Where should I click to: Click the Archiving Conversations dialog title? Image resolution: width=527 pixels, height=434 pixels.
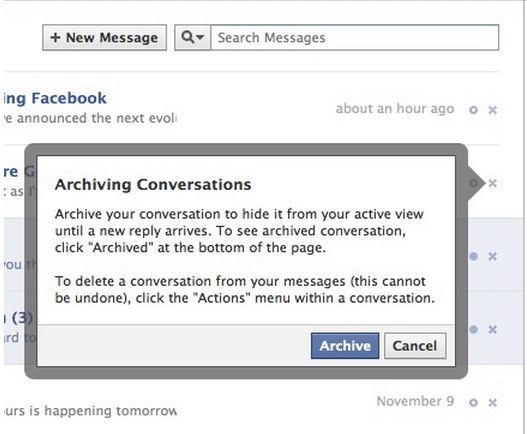pos(153,185)
